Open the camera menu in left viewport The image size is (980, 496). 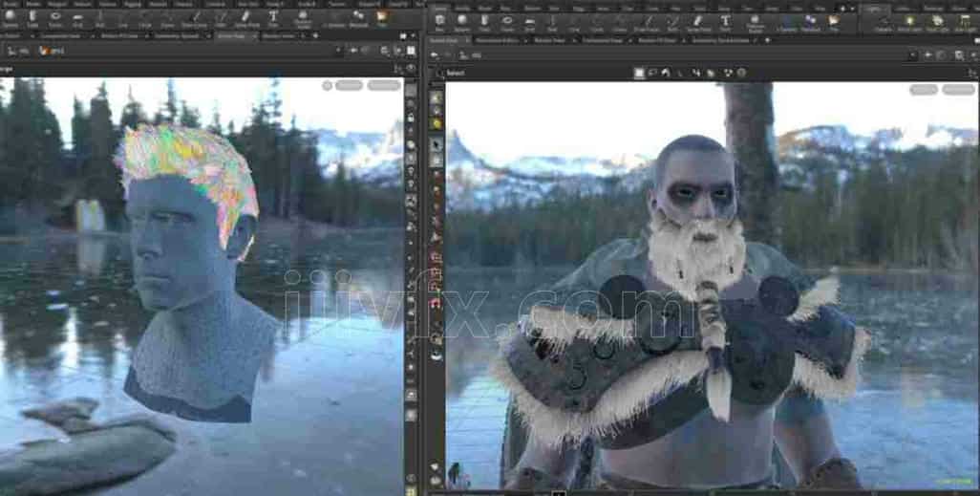pyautogui.click(x=384, y=86)
